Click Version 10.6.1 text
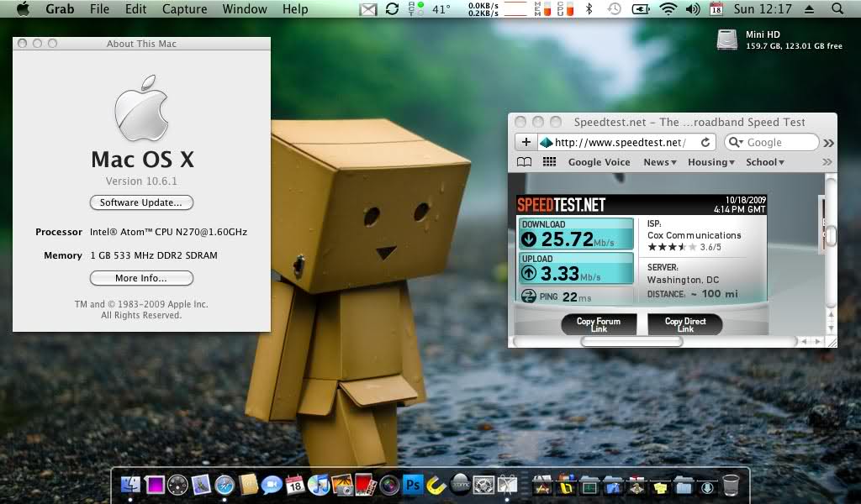This screenshot has width=861, height=504. click(141, 181)
